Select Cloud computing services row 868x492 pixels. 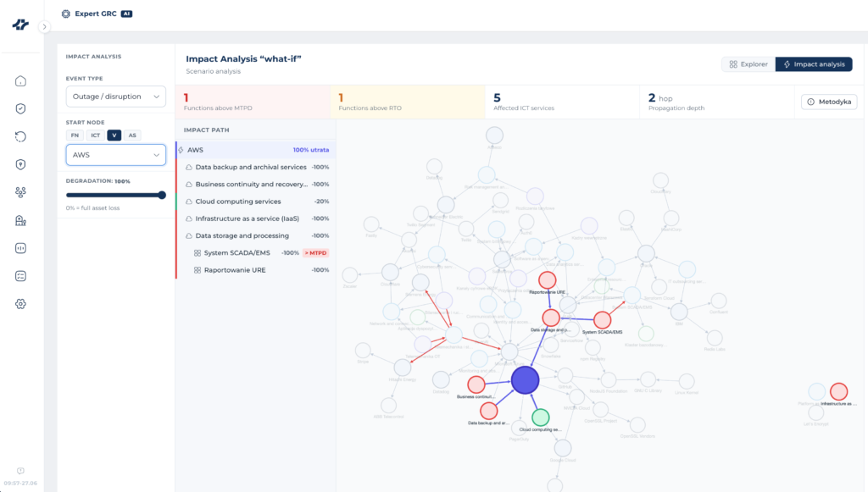[x=256, y=202]
